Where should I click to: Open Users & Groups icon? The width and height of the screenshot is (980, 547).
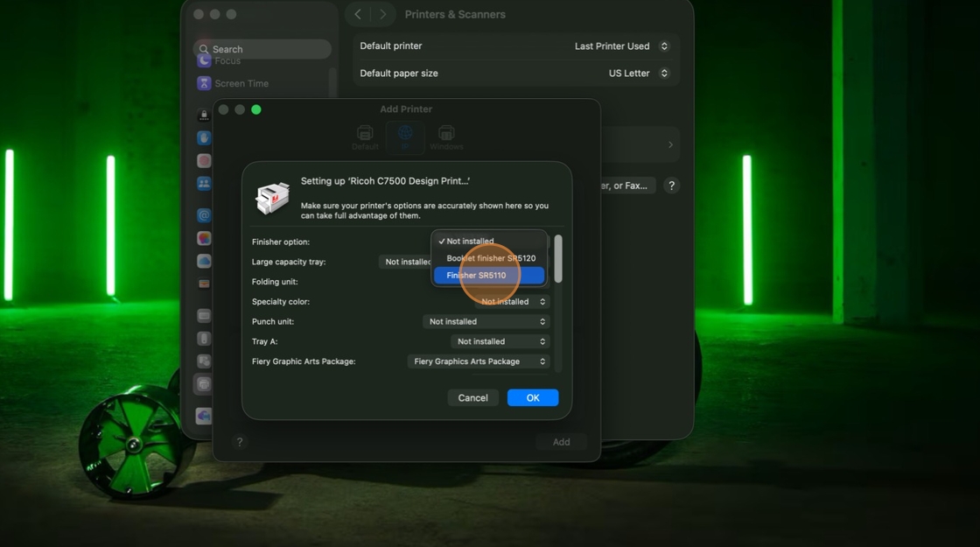[204, 184]
